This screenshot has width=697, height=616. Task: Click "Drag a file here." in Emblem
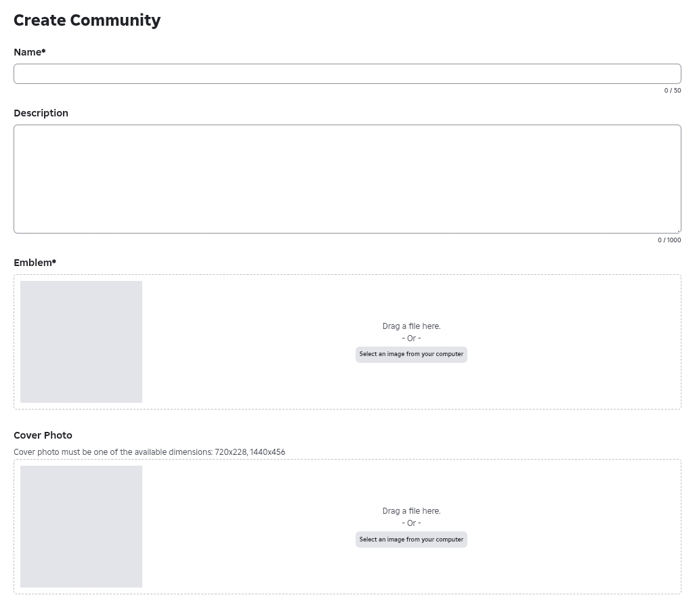[x=411, y=326]
